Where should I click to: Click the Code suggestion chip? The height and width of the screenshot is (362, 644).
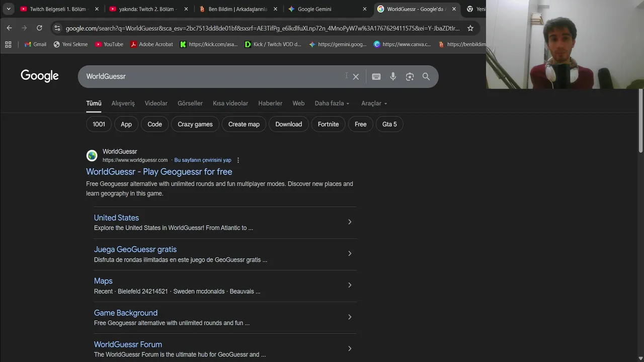pyautogui.click(x=154, y=124)
